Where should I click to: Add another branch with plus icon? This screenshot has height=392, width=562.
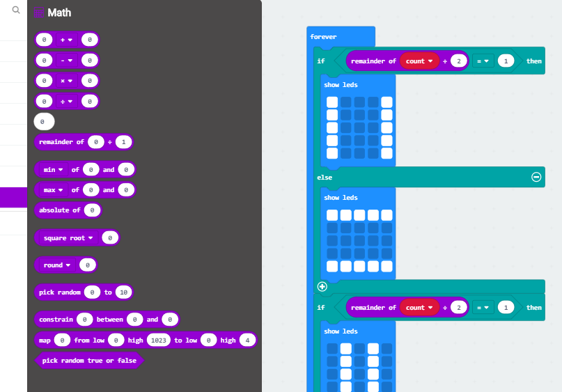[x=322, y=287]
